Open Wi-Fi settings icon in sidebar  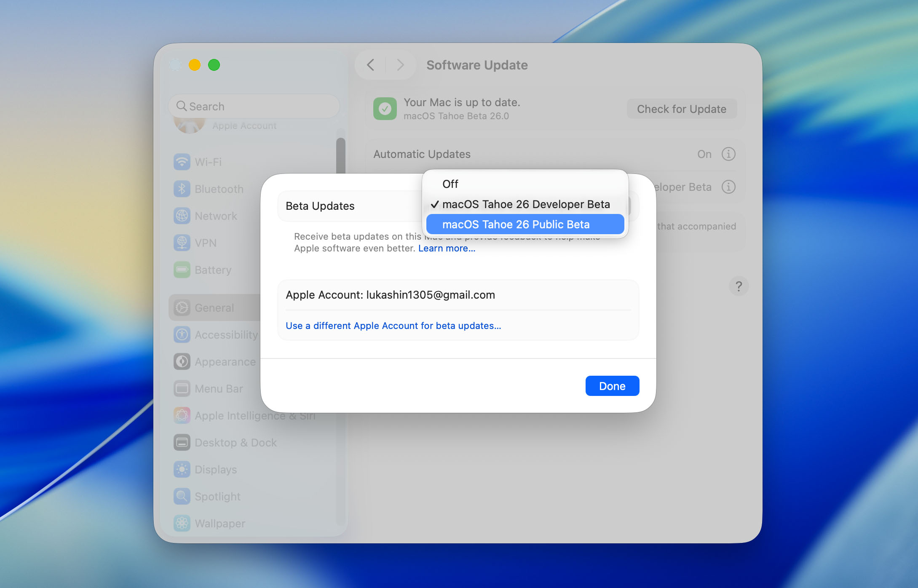[x=182, y=162]
